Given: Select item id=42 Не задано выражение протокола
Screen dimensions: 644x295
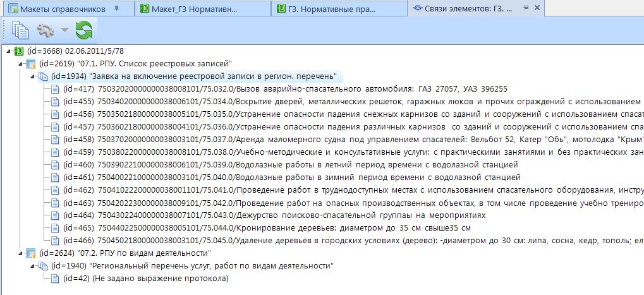Looking at the screenshot, I should click(x=145, y=279).
